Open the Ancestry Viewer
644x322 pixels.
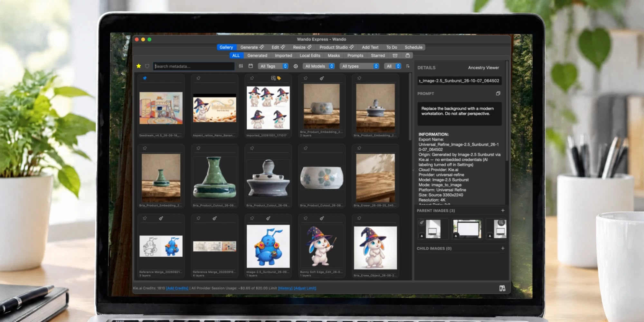coord(483,68)
